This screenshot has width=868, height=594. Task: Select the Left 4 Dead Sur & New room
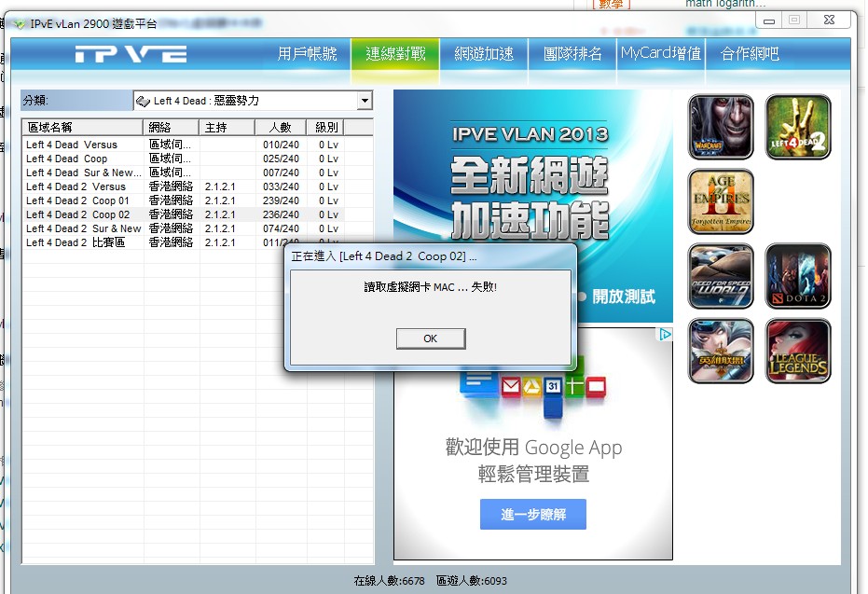click(184, 173)
